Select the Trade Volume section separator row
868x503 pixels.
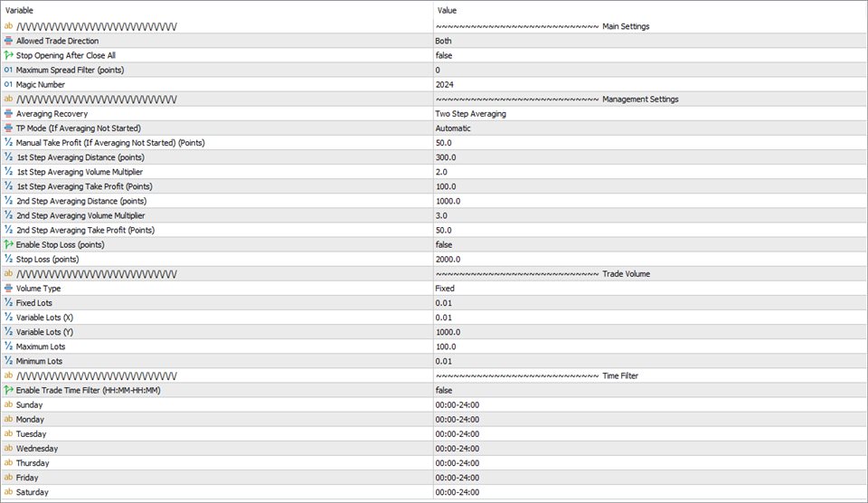pyautogui.click(x=434, y=273)
